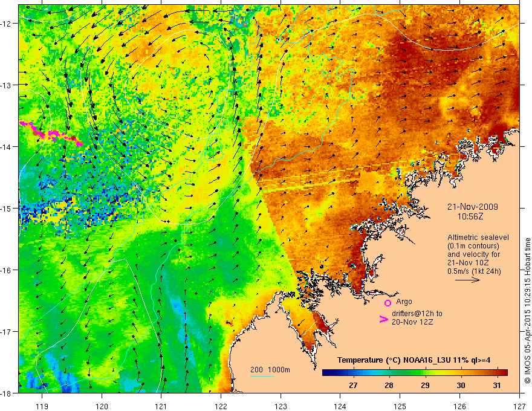Click longitude axis label '124'

click(340, 406)
